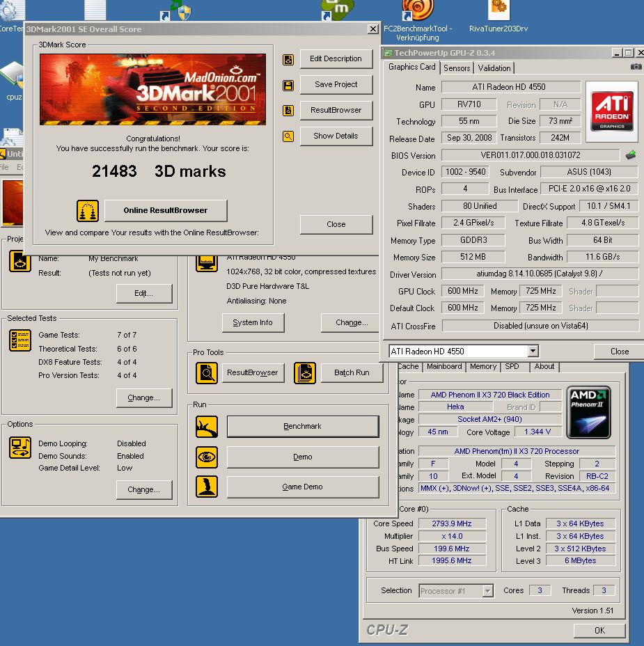Click the Save Project button
644x646 pixels.
(336, 84)
